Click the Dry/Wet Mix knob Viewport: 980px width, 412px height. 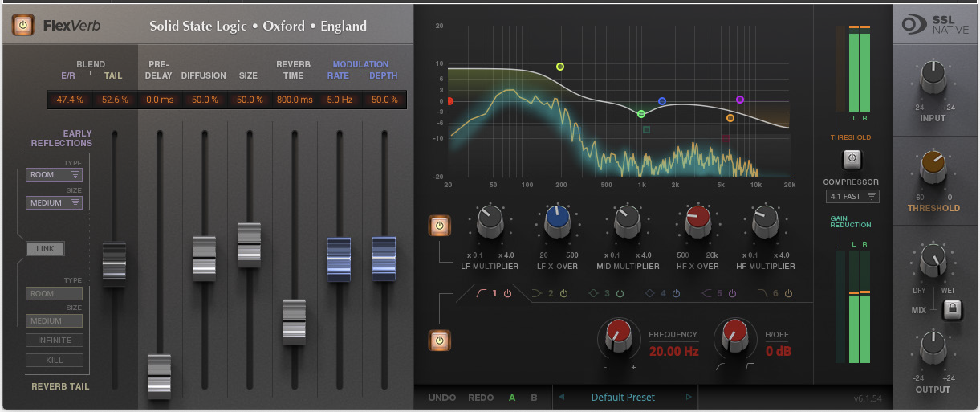[933, 260]
